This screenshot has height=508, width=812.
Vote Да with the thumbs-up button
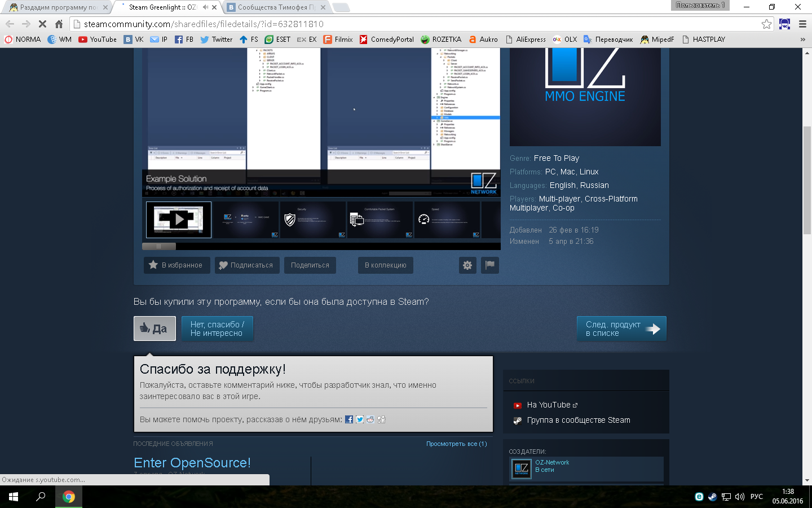pos(155,329)
